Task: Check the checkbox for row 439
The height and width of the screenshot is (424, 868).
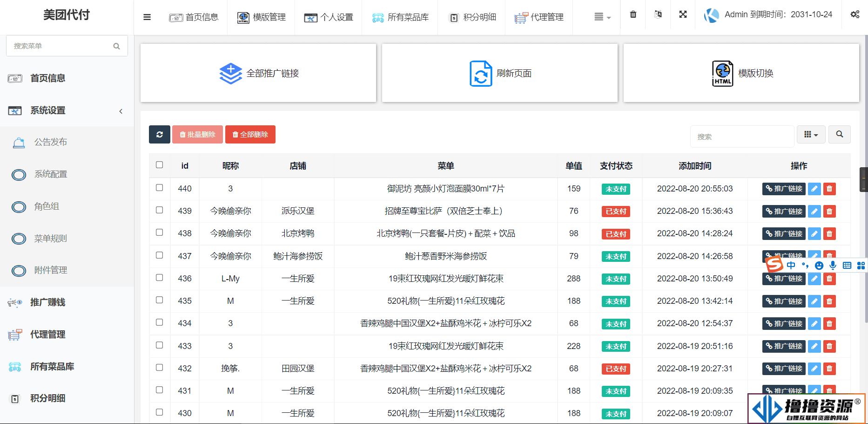Action: tap(159, 210)
